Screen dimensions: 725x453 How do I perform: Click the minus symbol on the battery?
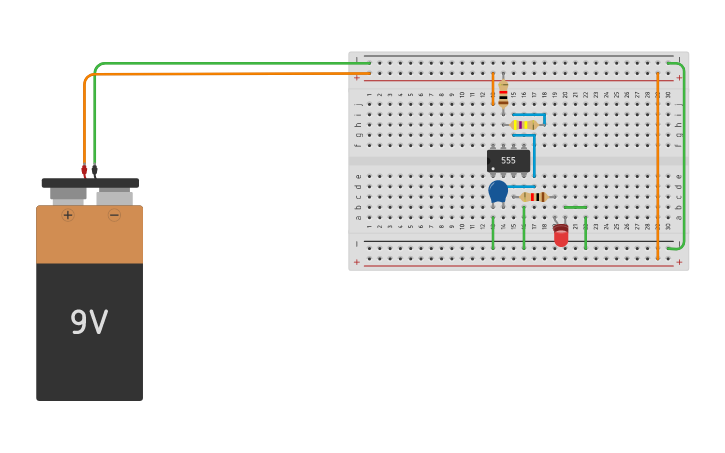pos(114,215)
